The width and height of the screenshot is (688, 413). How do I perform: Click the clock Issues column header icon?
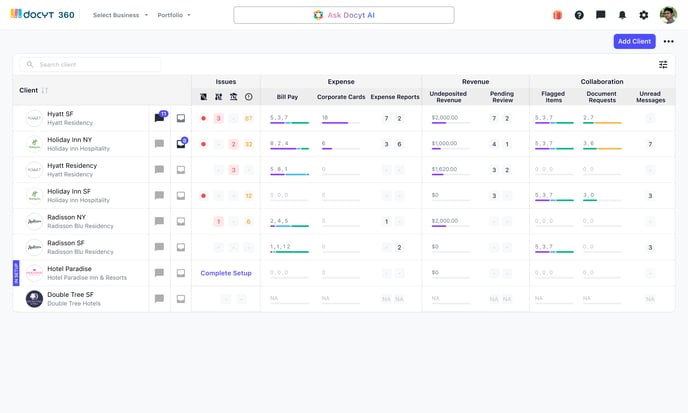248,97
